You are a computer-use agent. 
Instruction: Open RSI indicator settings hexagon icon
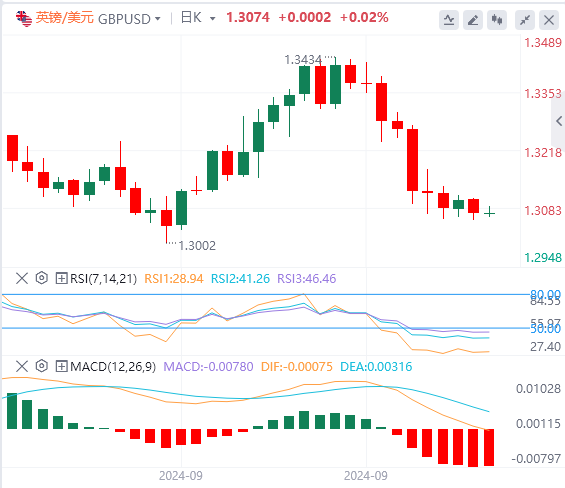(42, 278)
